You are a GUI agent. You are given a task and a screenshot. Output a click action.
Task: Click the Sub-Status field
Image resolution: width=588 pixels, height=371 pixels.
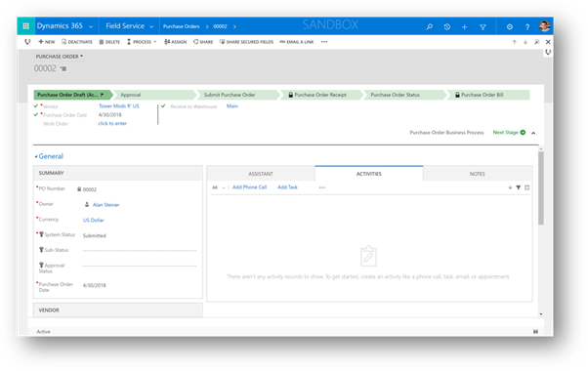tap(140, 250)
